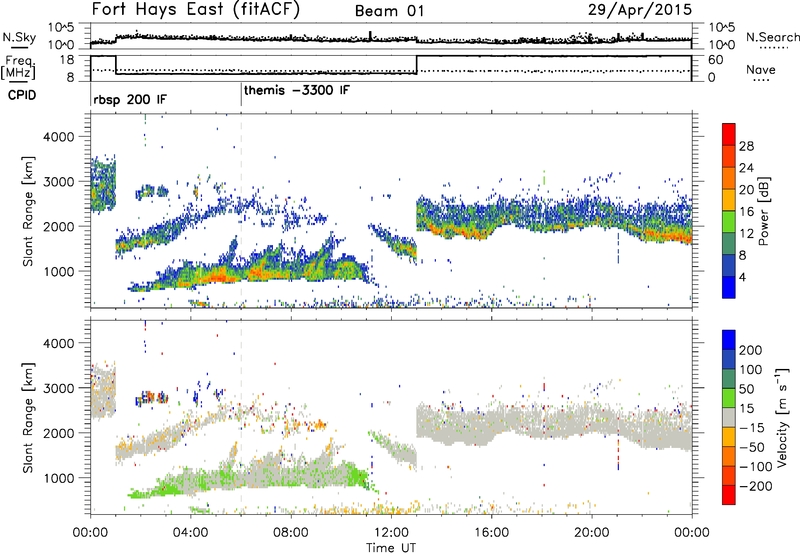Click the "16:00" time tick label

(491, 533)
